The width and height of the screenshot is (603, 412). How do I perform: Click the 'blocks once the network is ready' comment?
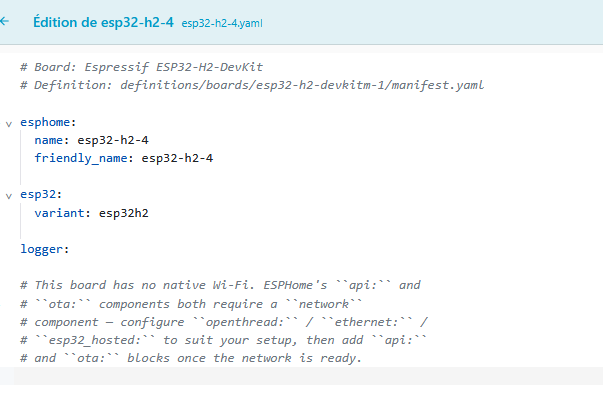[x=245, y=358]
